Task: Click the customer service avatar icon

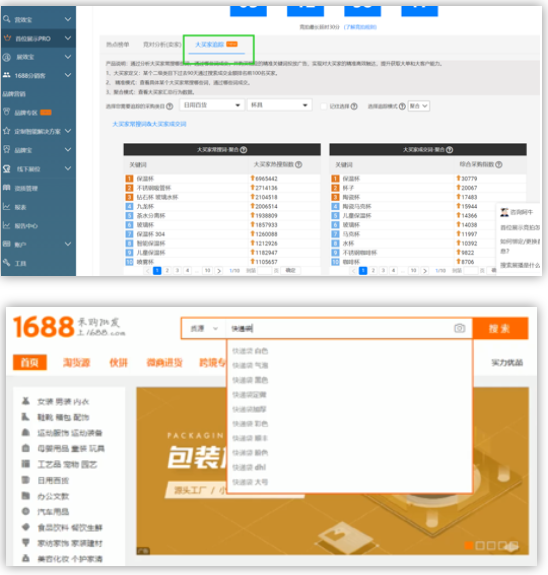Action: [x=505, y=212]
